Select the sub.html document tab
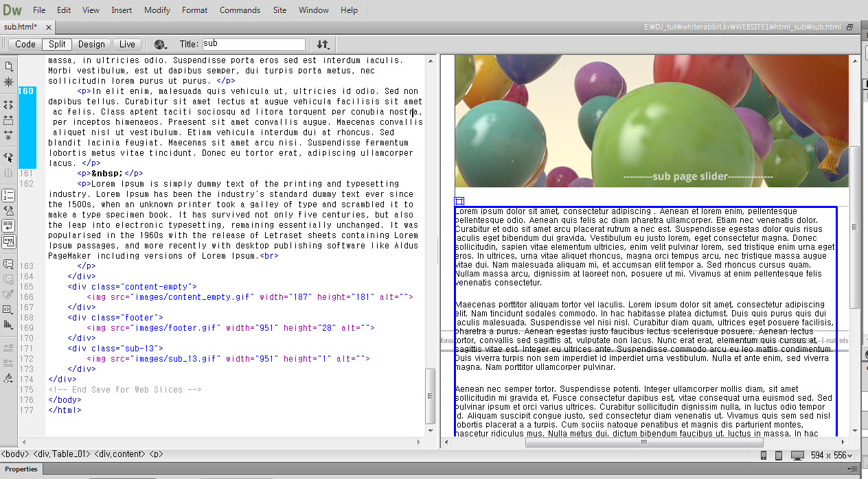Screen dimensions: 868x479 tap(21, 27)
